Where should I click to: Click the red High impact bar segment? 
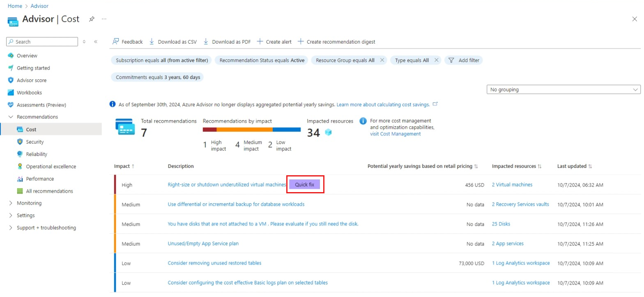click(209, 130)
